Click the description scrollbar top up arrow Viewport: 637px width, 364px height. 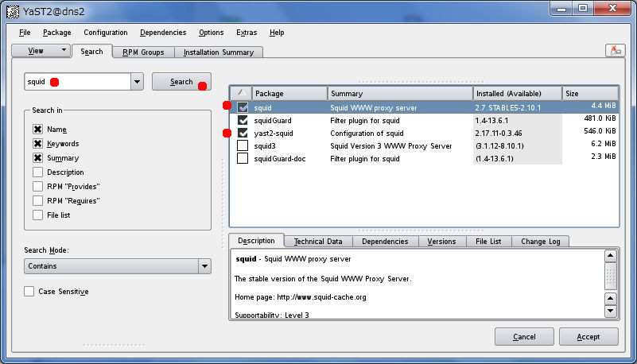tap(610, 256)
